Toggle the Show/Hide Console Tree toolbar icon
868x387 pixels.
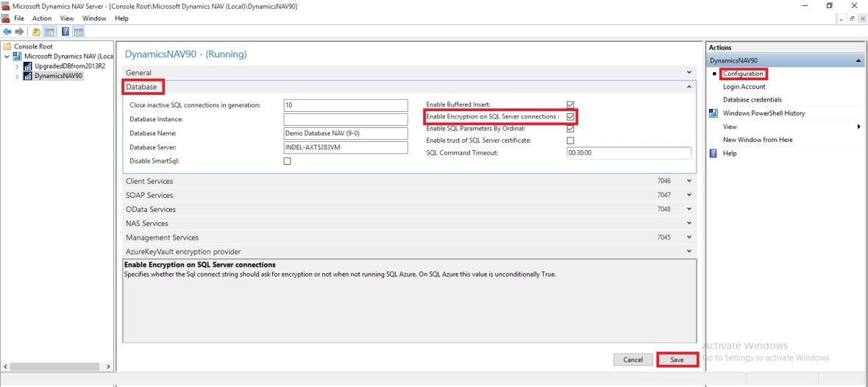49,32
